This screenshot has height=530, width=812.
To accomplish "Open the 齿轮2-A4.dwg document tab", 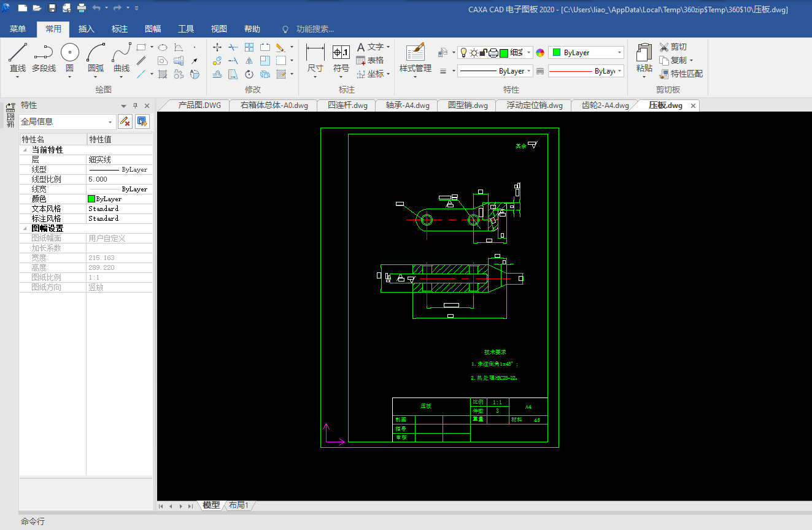I will point(605,106).
